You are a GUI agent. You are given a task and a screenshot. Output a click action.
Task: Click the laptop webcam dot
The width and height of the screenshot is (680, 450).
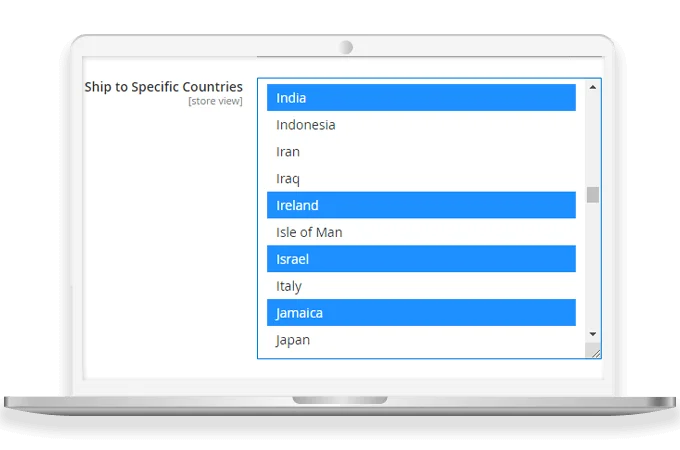tap(346, 47)
